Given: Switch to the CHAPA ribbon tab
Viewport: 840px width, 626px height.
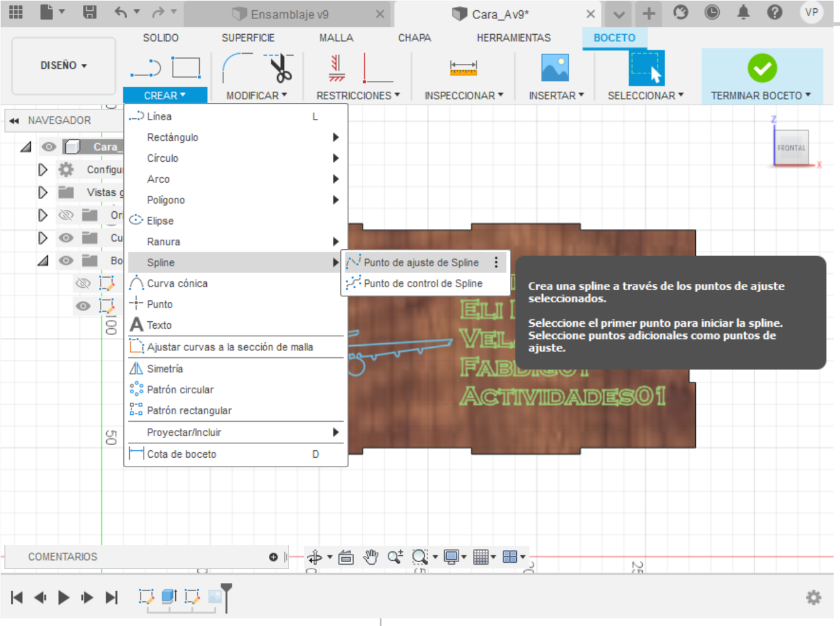Looking at the screenshot, I should pyautogui.click(x=414, y=38).
